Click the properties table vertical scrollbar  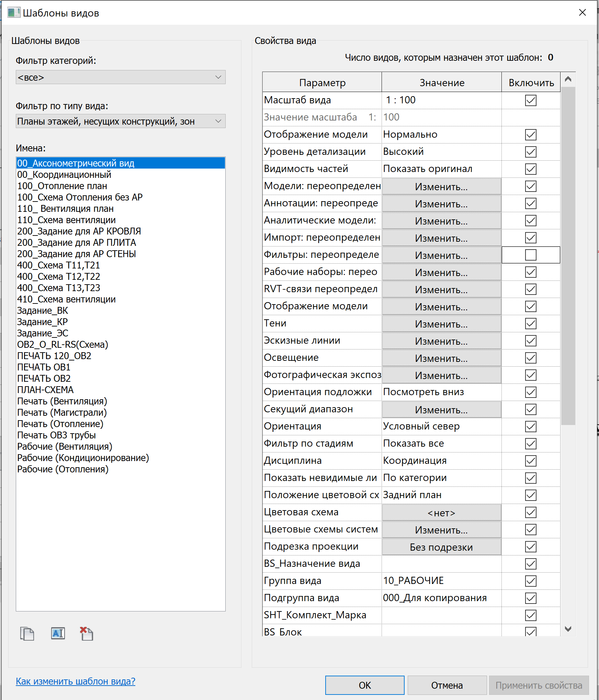pyautogui.click(x=568, y=256)
